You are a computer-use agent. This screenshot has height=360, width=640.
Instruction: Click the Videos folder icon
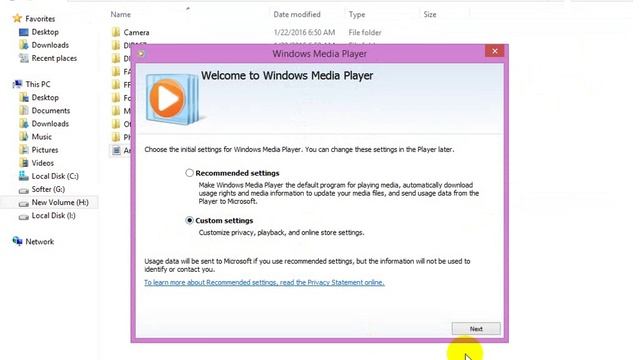[24, 163]
